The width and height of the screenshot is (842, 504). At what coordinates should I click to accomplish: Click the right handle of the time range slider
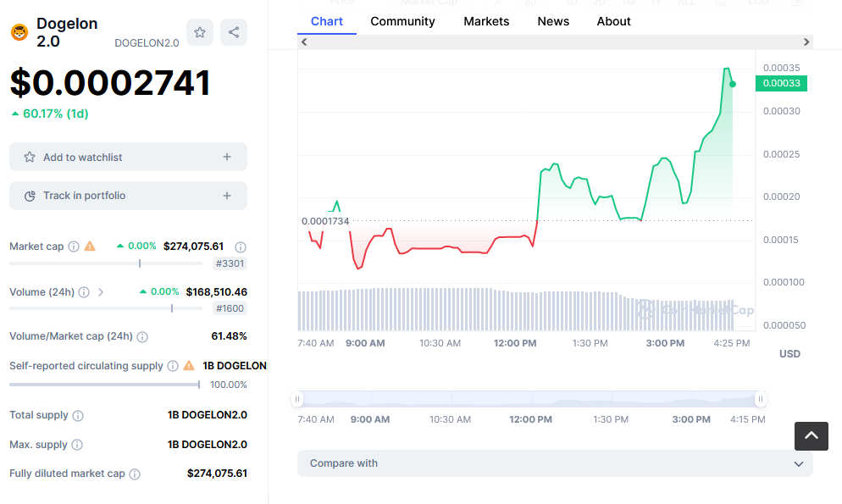coord(760,399)
